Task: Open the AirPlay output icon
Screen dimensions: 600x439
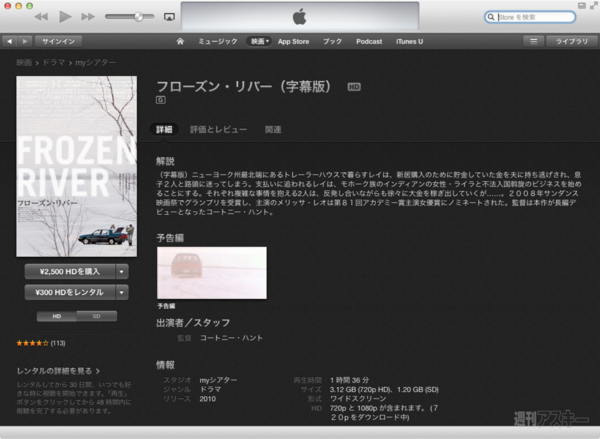Action: tap(169, 17)
